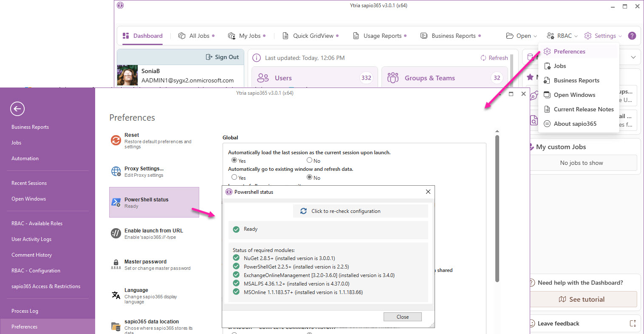This screenshot has width=644, height=334.
Task: Select Yes for go to existing window
Action: point(234,177)
